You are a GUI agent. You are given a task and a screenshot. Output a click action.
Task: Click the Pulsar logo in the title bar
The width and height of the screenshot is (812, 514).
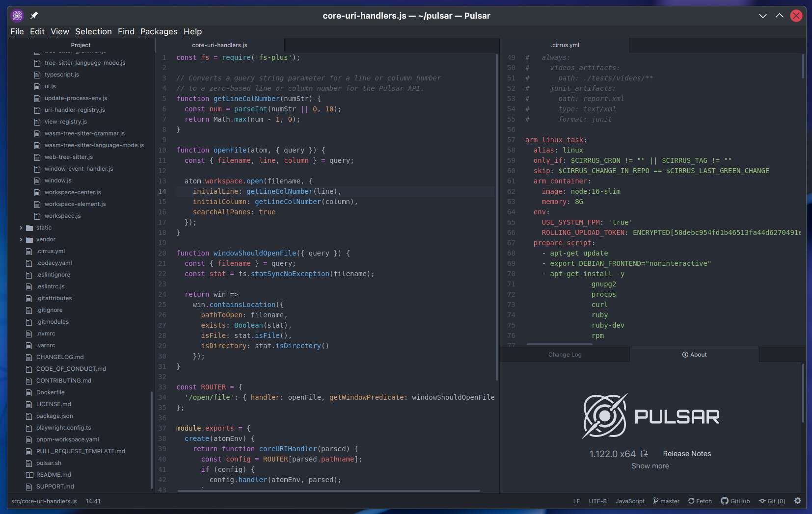click(17, 15)
